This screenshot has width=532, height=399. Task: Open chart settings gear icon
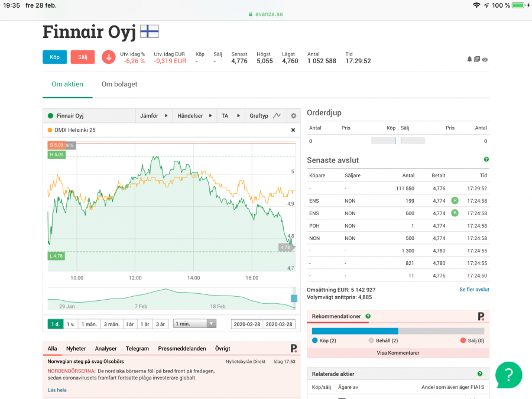pyautogui.click(x=293, y=116)
